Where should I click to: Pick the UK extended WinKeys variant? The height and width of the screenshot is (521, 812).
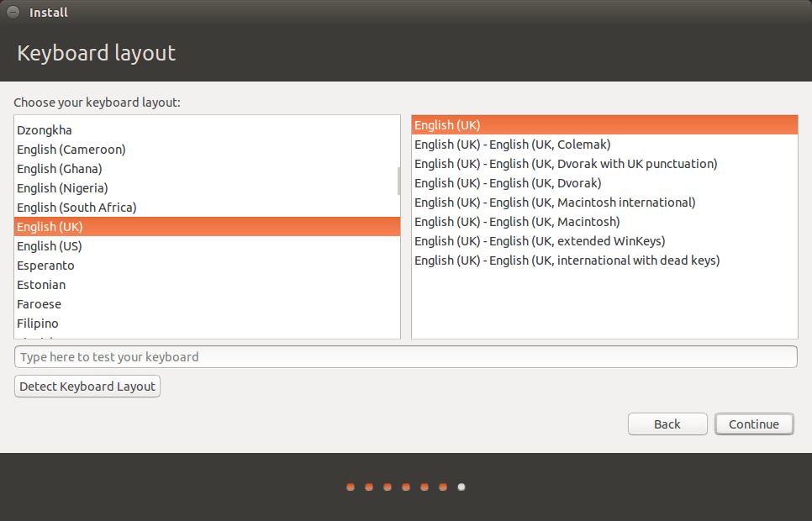coord(604,241)
